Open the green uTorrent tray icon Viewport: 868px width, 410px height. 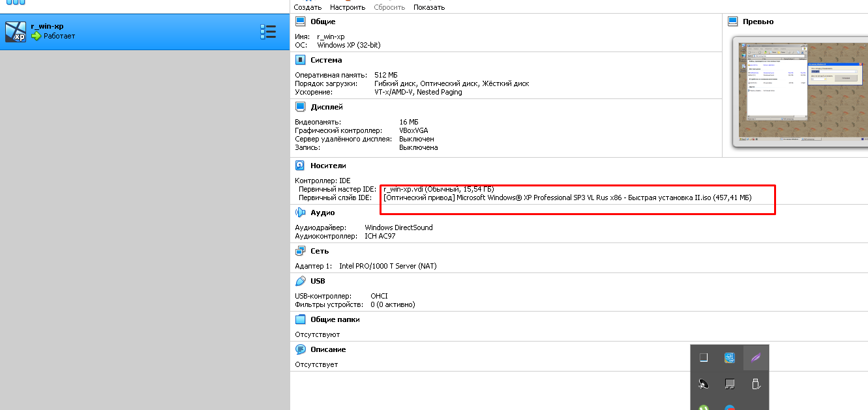coord(704,407)
